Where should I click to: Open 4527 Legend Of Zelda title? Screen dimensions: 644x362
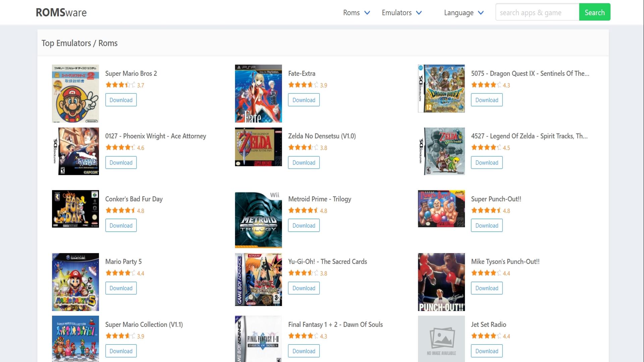coord(529,136)
